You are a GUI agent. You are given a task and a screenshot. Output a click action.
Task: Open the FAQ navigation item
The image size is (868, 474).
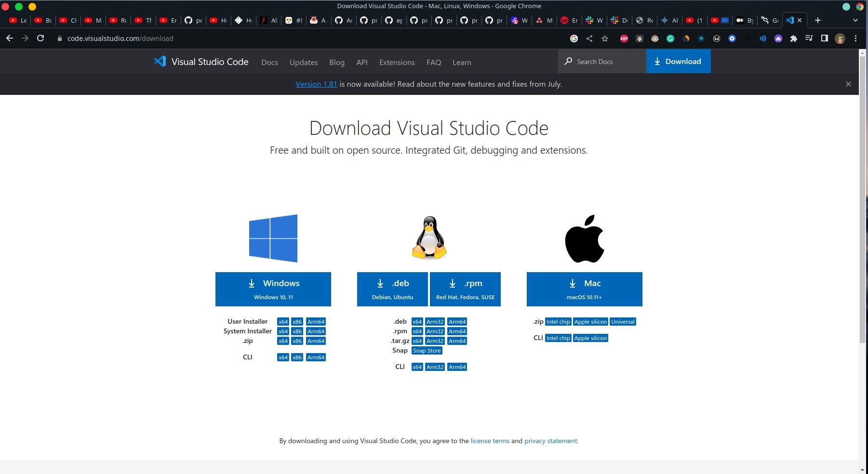433,62
